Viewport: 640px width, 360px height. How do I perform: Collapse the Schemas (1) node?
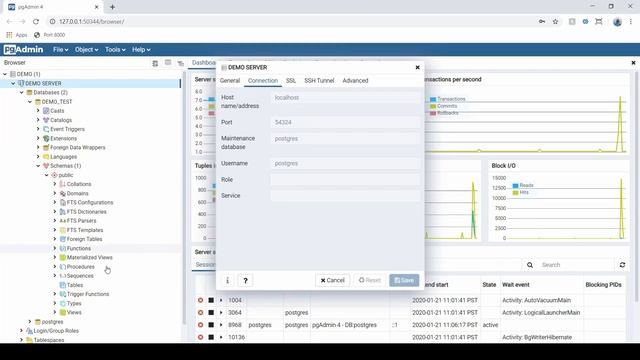point(38,166)
